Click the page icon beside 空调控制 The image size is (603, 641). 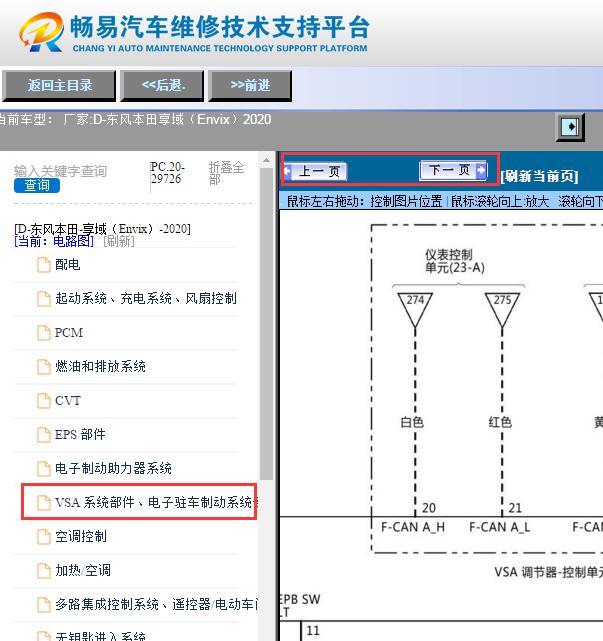pos(44,537)
